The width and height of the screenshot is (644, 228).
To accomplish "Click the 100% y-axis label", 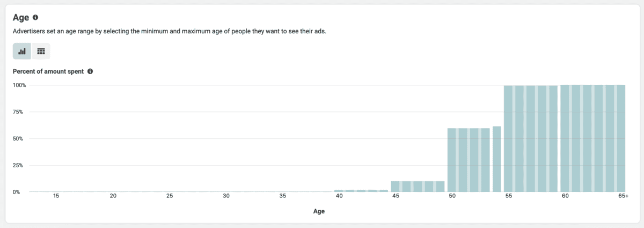I will [20, 85].
